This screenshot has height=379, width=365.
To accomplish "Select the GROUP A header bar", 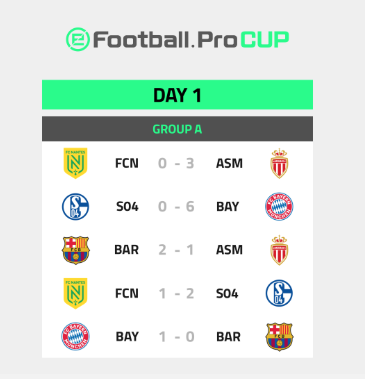I will coord(177,129).
